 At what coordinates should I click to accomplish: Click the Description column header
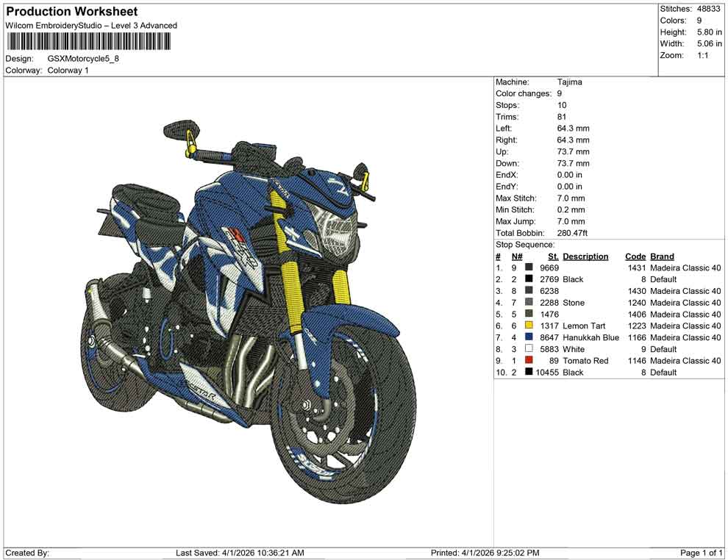pos(585,256)
